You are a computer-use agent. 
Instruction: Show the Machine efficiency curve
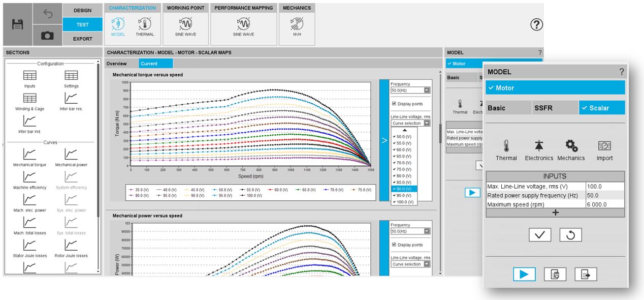pyautogui.click(x=30, y=180)
